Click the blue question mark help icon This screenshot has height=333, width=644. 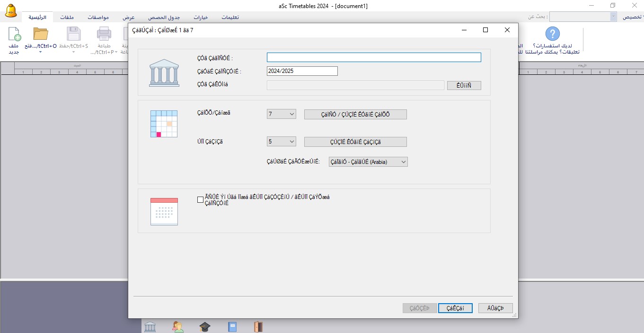pos(552,34)
